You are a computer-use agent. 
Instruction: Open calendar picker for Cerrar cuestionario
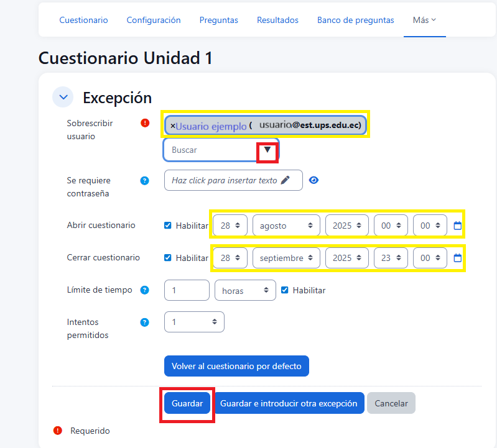(x=458, y=258)
